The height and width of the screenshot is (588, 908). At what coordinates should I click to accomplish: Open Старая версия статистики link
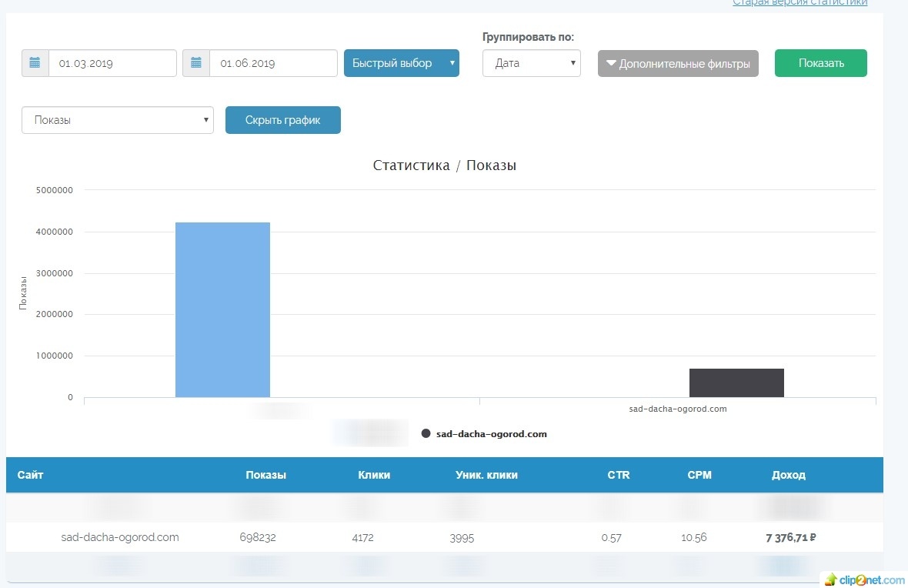(x=800, y=3)
